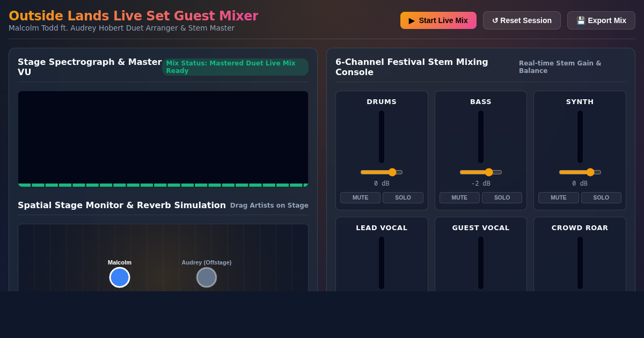Viewport: 644px width, 338px height.
Task: Mute the Drums channel
Action: pyautogui.click(x=360, y=197)
